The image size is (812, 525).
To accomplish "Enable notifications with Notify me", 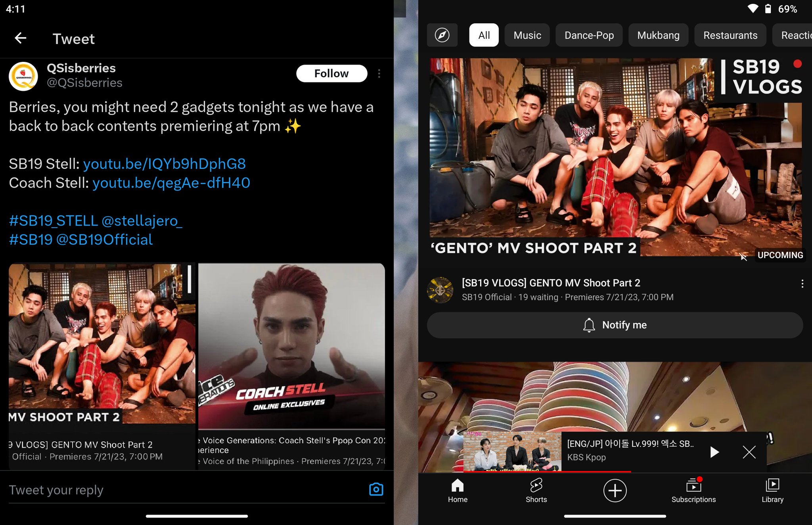I will tap(615, 325).
